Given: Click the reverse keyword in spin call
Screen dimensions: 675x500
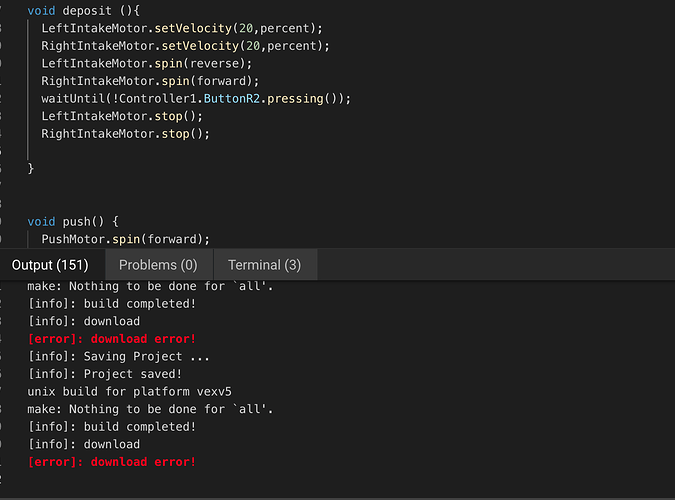Looking at the screenshot, I should pos(214,64).
